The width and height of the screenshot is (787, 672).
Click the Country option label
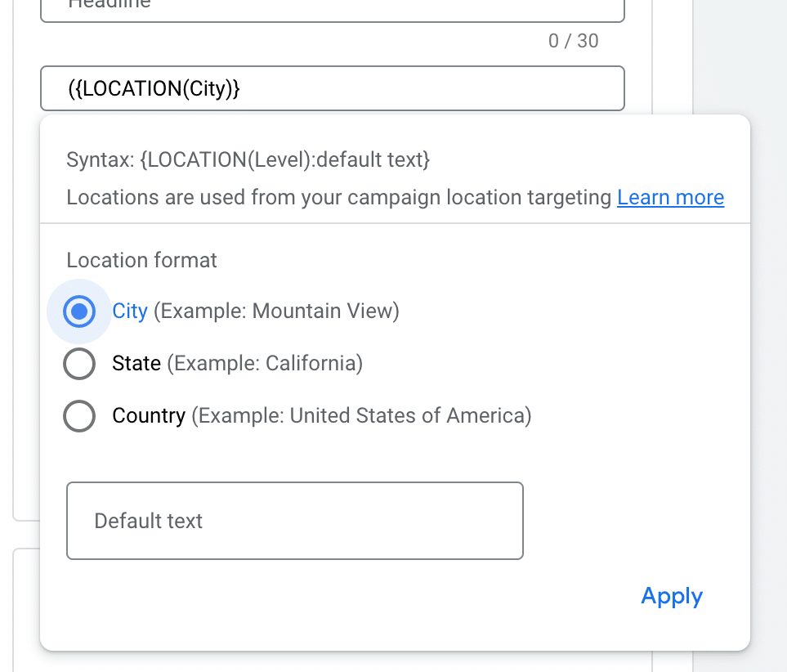[149, 416]
